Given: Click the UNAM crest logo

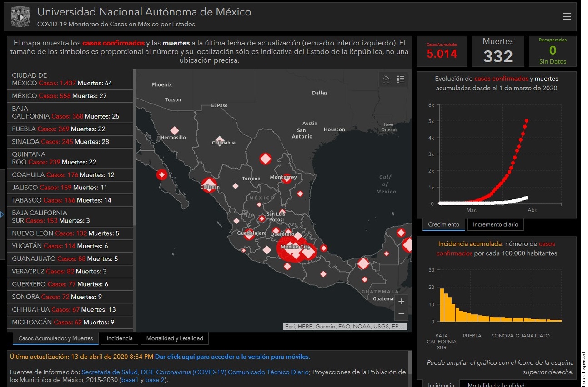Looking at the screenshot, I should tap(20, 17).
